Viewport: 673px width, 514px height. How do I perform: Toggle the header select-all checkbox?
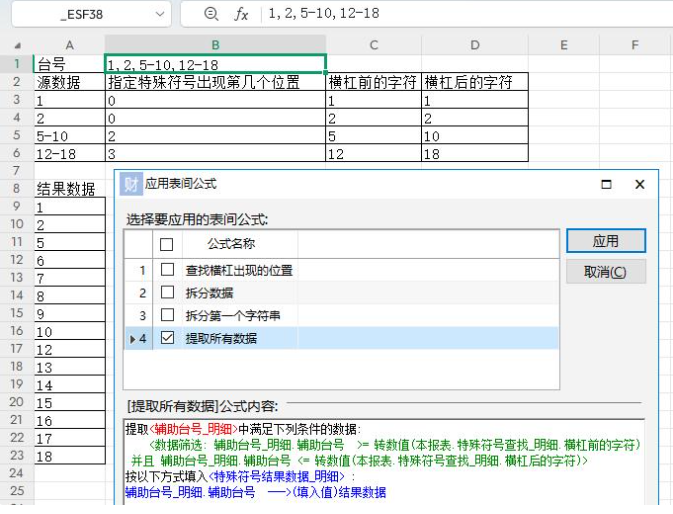click(x=167, y=244)
